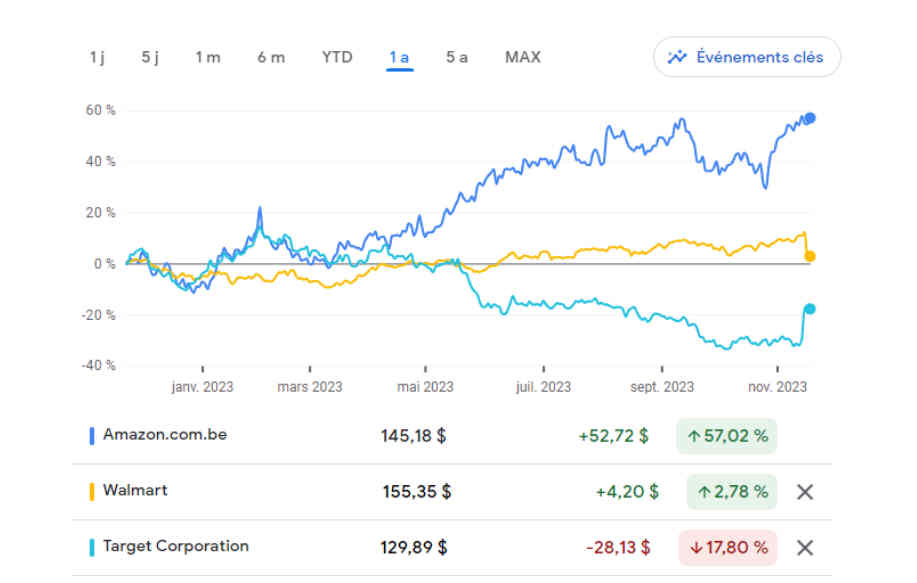Click the sparkline icon in Événements clés
917x583 pixels.
pos(678,57)
